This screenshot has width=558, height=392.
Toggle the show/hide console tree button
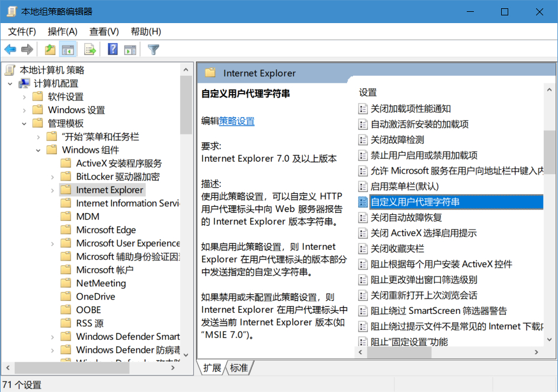click(69, 49)
